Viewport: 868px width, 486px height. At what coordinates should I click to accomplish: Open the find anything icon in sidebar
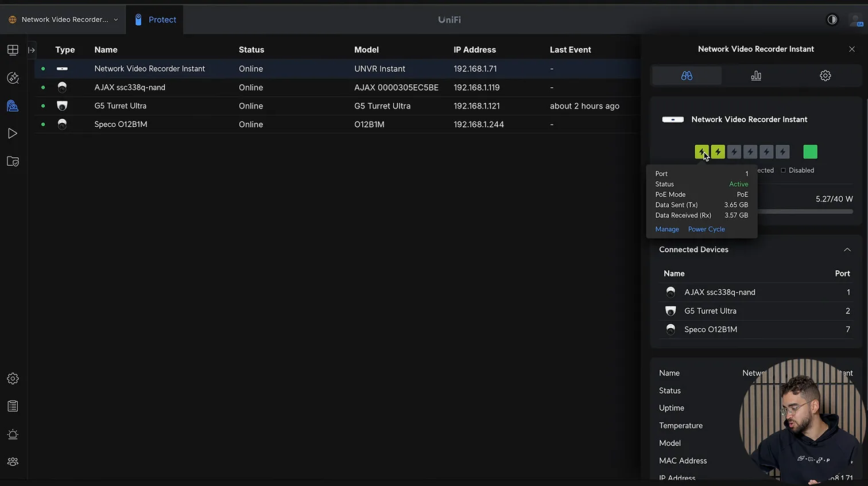[13, 78]
